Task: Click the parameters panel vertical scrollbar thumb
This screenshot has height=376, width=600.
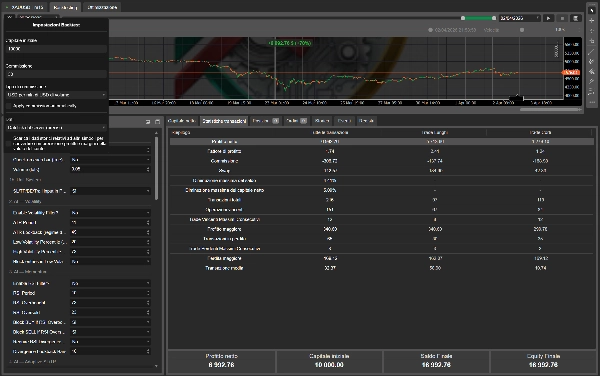Action: point(156,168)
